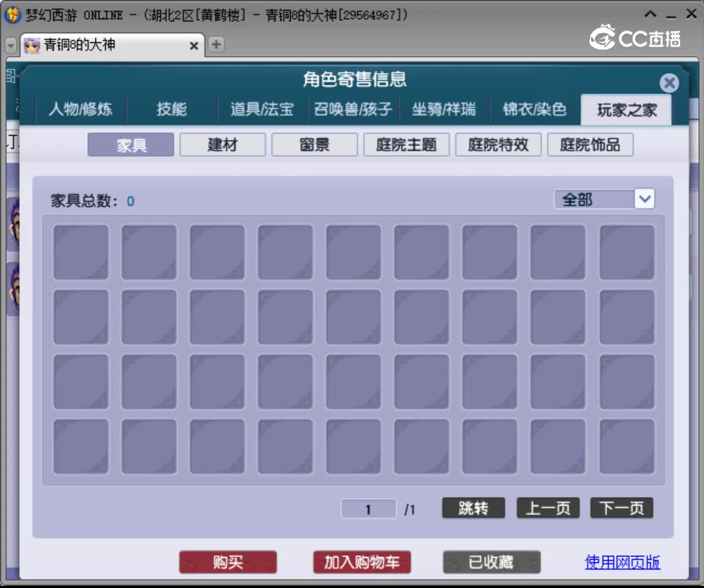
Task: Add a new tab with plus button
Action: point(216,45)
